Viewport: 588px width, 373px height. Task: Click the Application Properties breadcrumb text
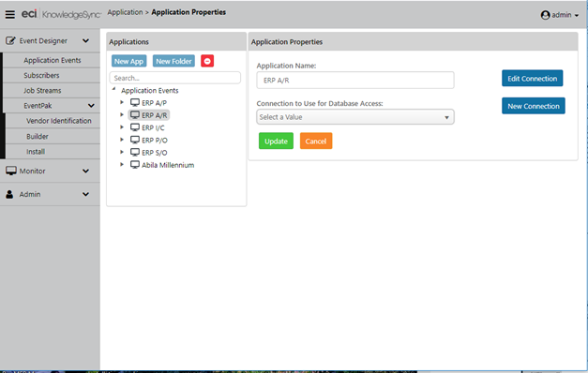pos(188,12)
